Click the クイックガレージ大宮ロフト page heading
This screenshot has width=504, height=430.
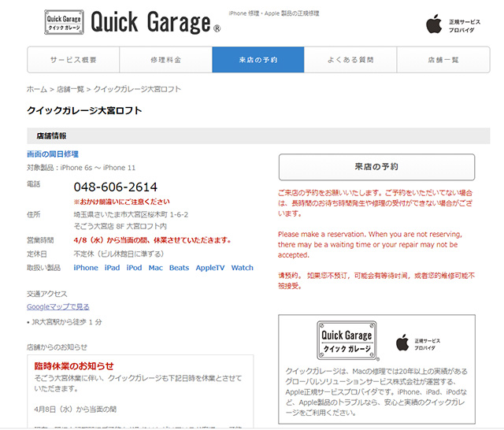(x=84, y=110)
